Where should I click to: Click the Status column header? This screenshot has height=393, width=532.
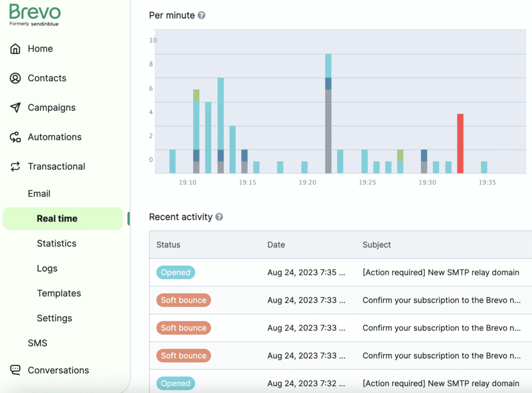tap(168, 245)
